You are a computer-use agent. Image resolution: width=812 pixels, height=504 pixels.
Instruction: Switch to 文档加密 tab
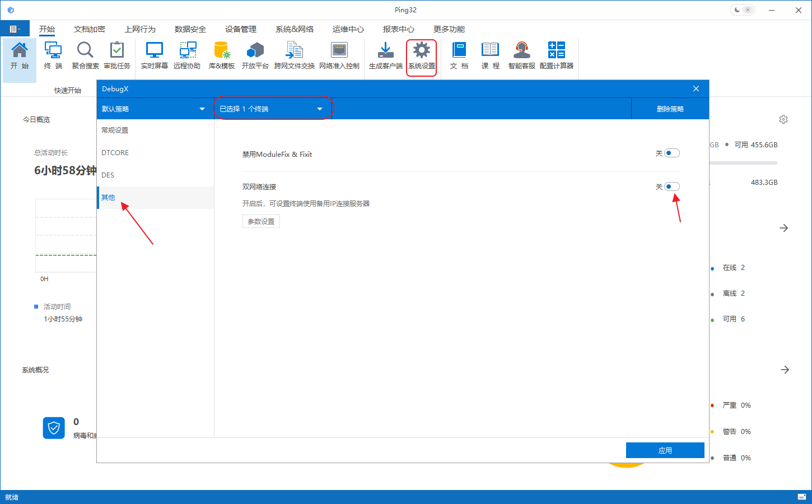(90, 29)
